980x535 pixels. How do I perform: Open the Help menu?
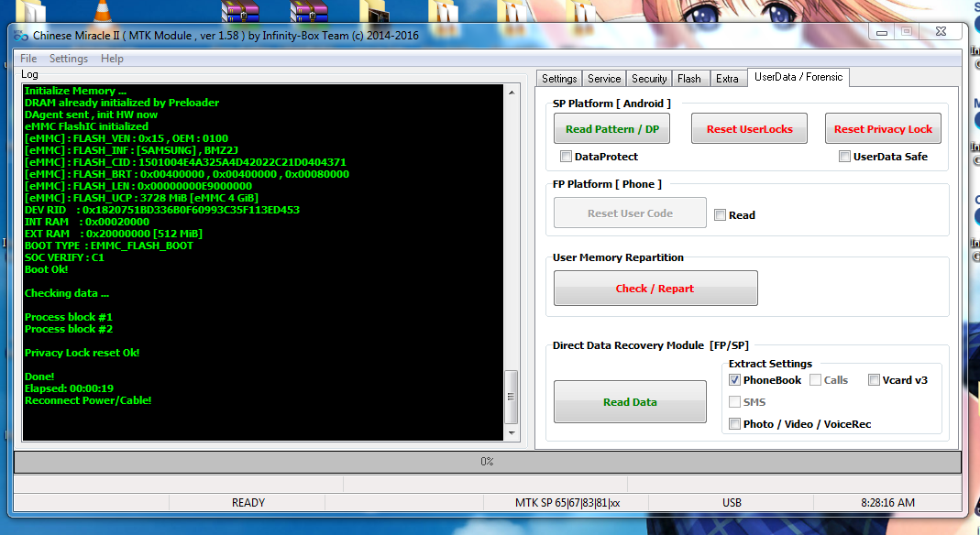click(112, 59)
